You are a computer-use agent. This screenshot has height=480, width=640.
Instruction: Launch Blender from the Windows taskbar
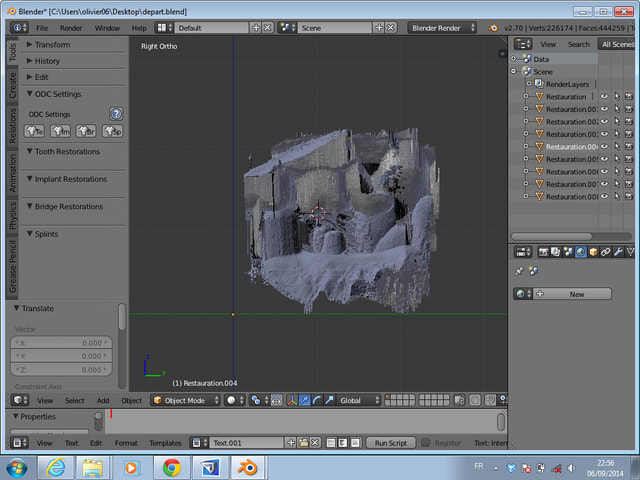point(246,467)
